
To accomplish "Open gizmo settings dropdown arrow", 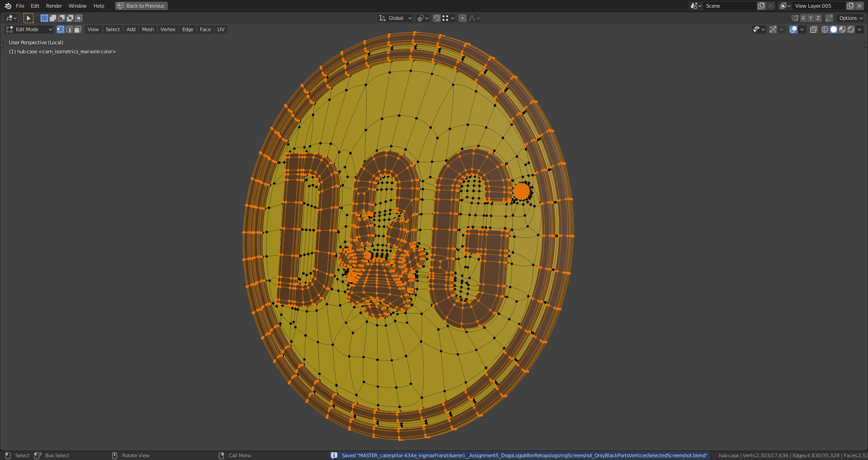I will pyautogui.click(x=782, y=29).
